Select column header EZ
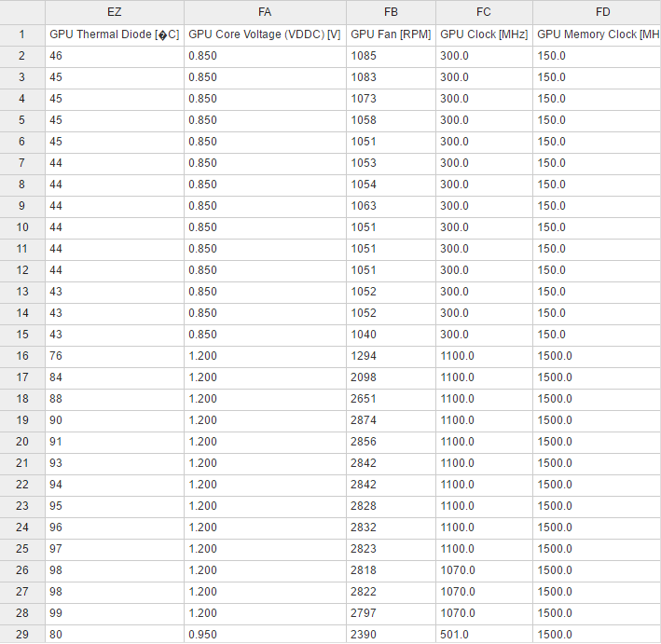661x644 pixels. coord(115,12)
